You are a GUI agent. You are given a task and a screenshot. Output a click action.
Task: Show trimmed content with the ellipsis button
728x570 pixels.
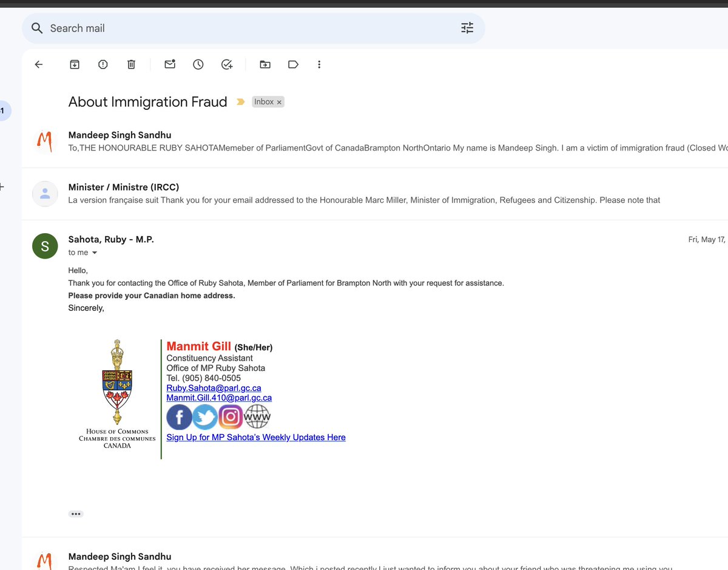pos(76,514)
